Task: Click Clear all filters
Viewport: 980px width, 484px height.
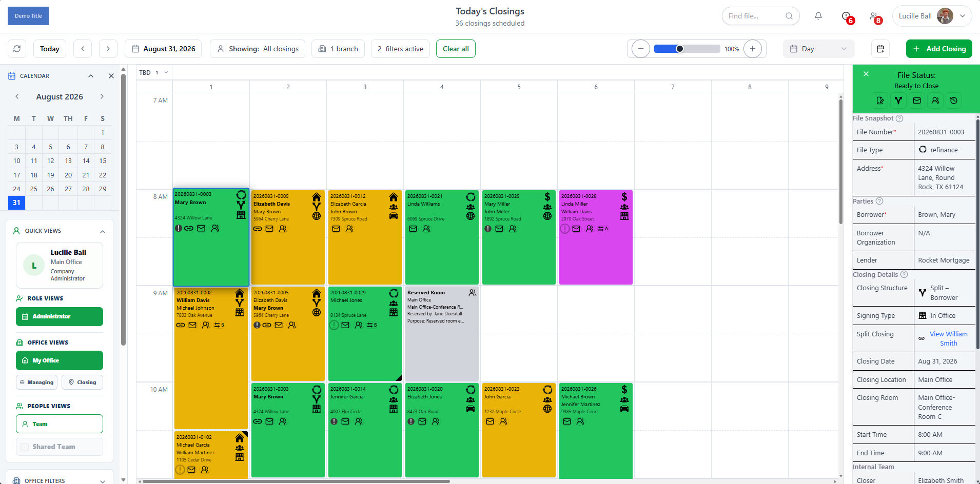Action: (456, 49)
